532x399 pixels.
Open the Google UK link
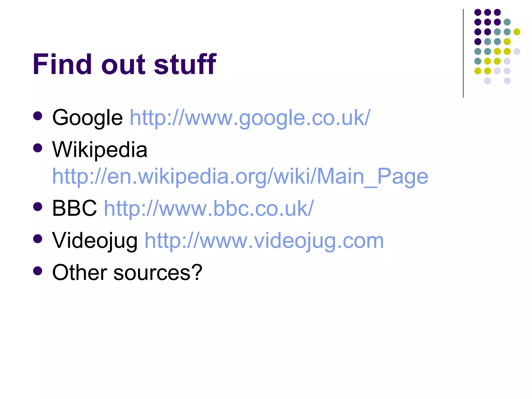pos(250,118)
